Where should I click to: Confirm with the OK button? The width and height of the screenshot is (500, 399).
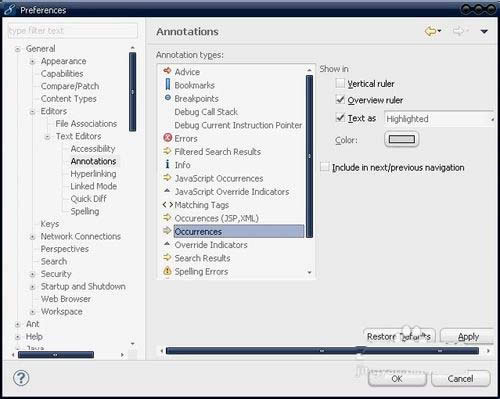coord(397,379)
